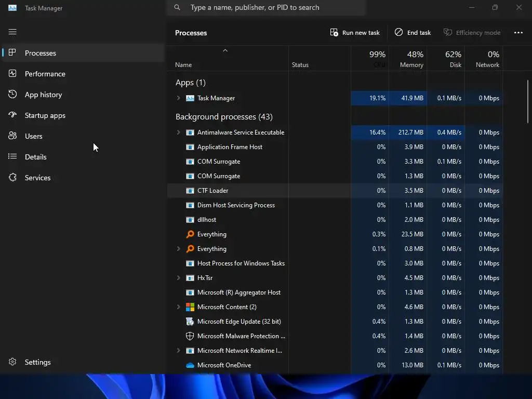Click the Task Manager app row icon
This screenshot has width=532, height=399.
(x=190, y=98)
